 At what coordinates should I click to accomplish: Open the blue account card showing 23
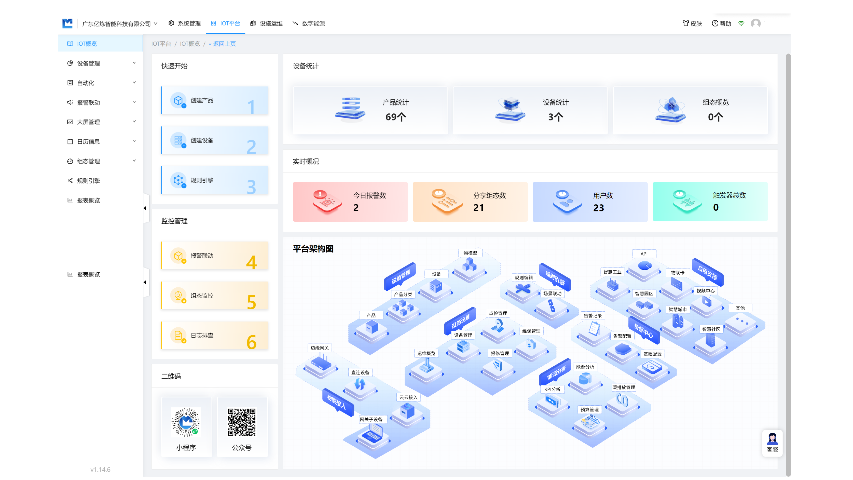point(589,201)
